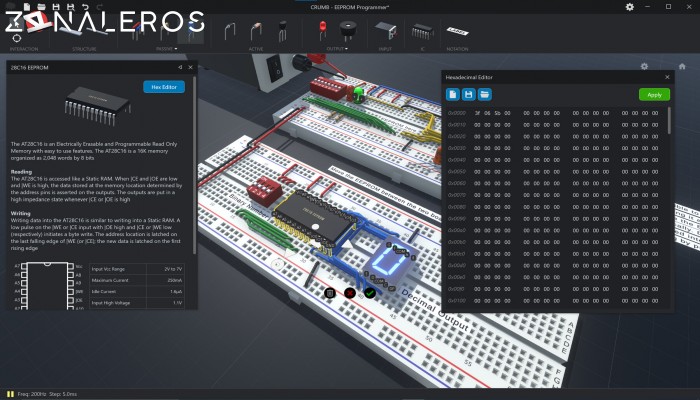Image resolution: width=700 pixels, height=400 pixels.
Task: Select the seven-segment display
Action: 390,260
